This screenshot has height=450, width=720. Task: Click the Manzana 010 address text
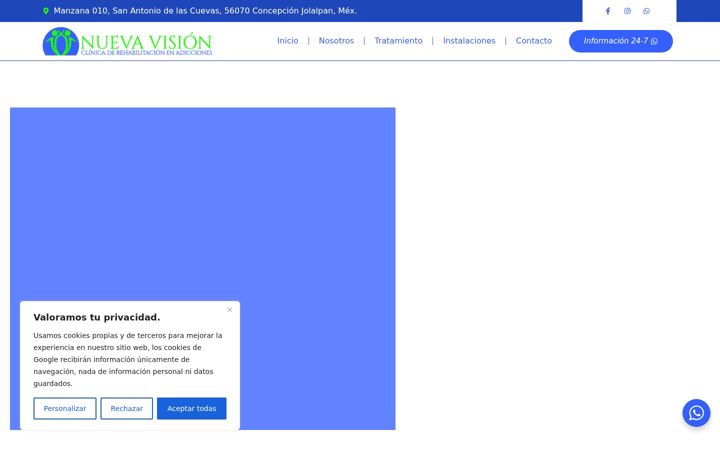[x=205, y=11]
